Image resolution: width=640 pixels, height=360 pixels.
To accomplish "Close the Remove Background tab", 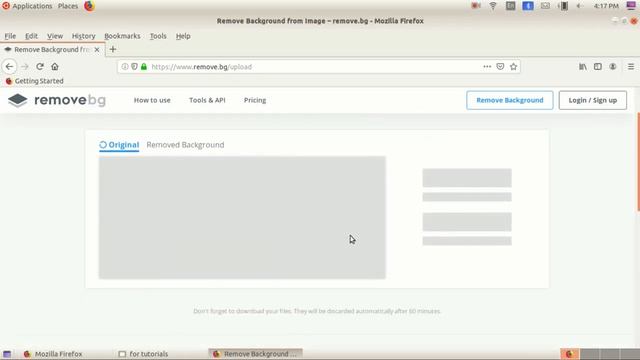I will click(x=97, y=49).
